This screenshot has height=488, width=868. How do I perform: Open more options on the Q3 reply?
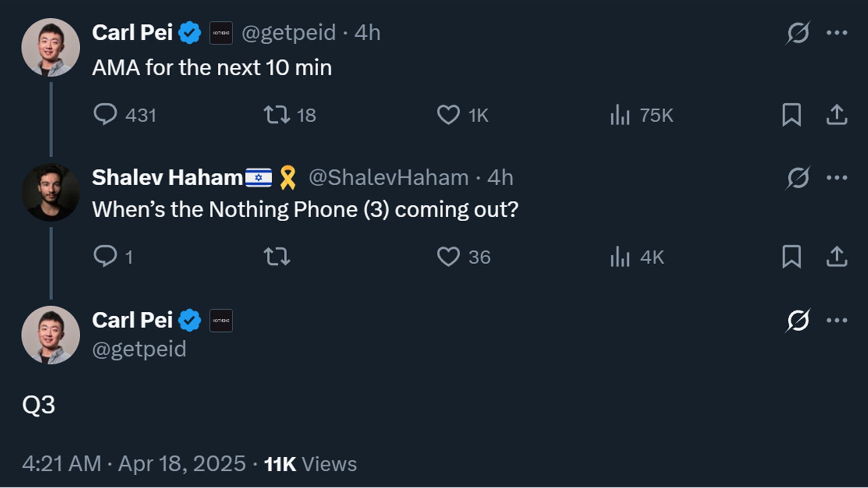click(836, 320)
